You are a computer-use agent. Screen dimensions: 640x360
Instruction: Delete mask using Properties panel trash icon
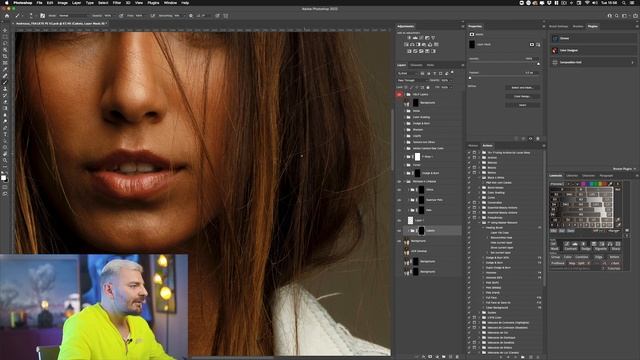click(538, 139)
